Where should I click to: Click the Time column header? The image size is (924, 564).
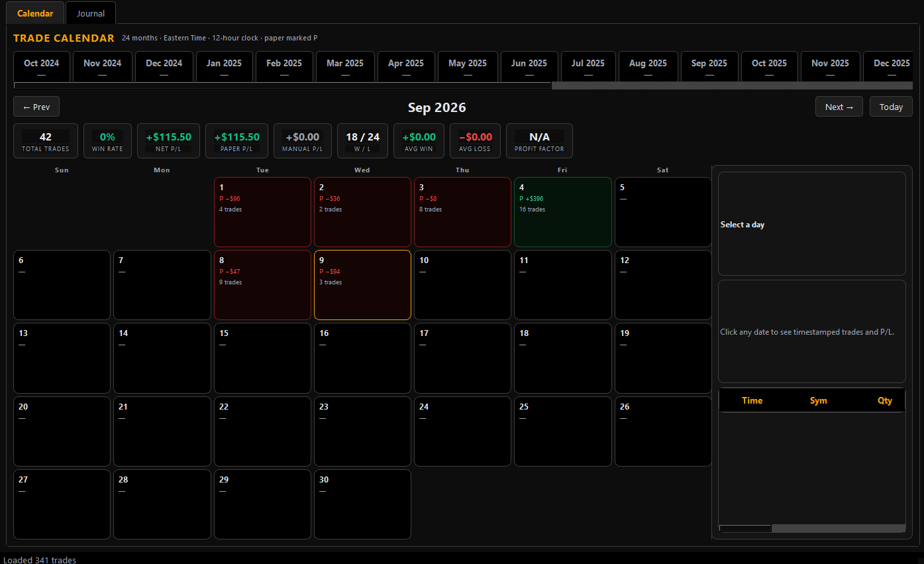[x=752, y=400]
